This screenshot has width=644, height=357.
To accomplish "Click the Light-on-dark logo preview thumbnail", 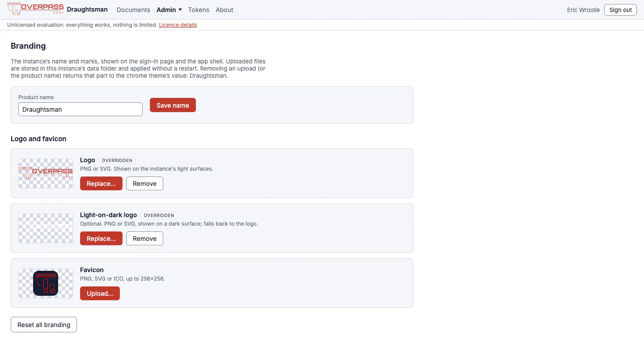I will [x=46, y=228].
